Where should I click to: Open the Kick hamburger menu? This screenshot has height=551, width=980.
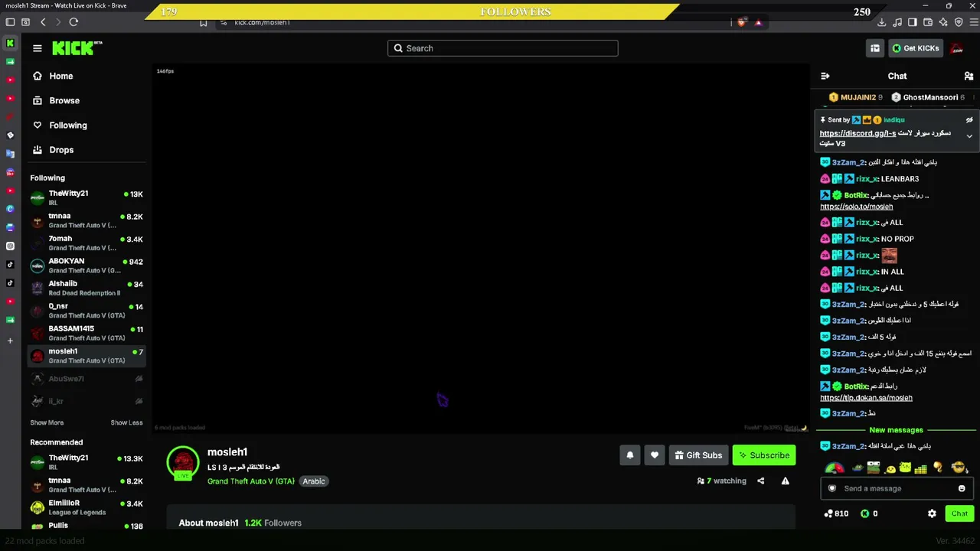click(x=37, y=48)
